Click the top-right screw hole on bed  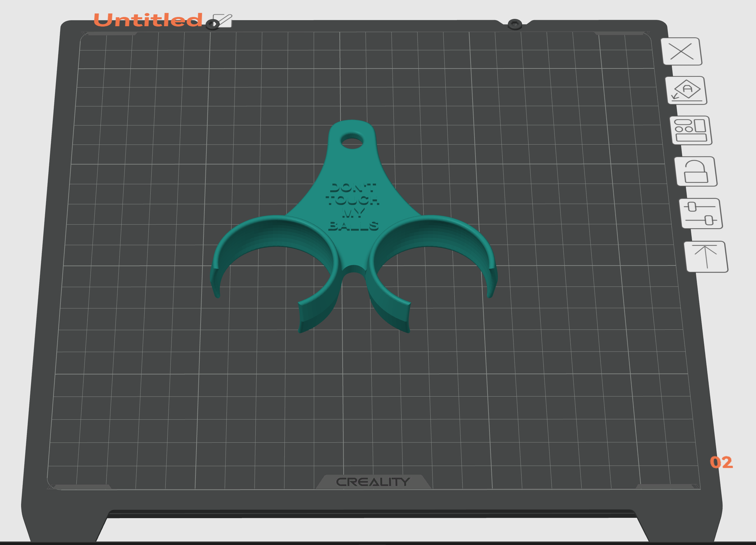click(515, 24)
